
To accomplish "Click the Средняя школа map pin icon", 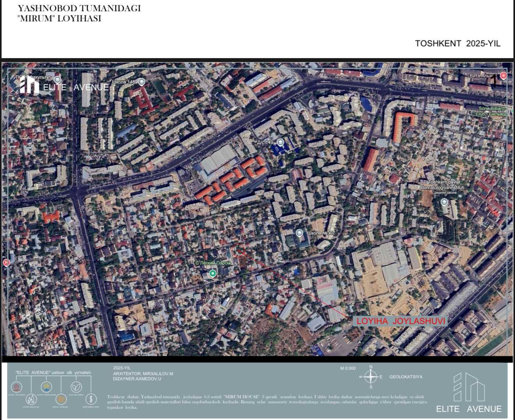I will tap(444, 202).
